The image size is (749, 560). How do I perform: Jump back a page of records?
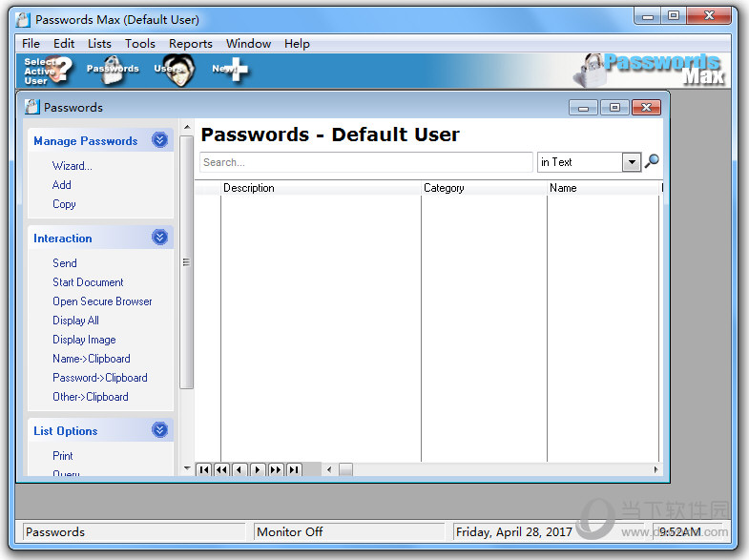point(221,469)
